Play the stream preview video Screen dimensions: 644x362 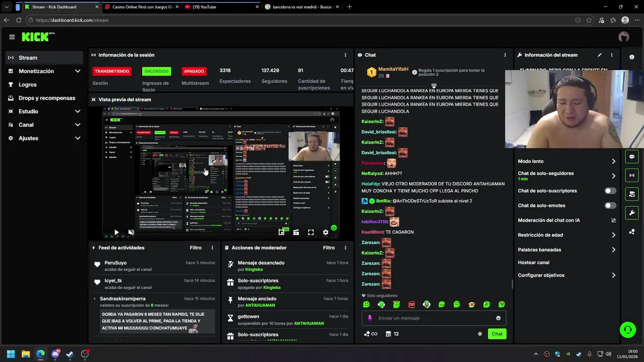point(116,232)
